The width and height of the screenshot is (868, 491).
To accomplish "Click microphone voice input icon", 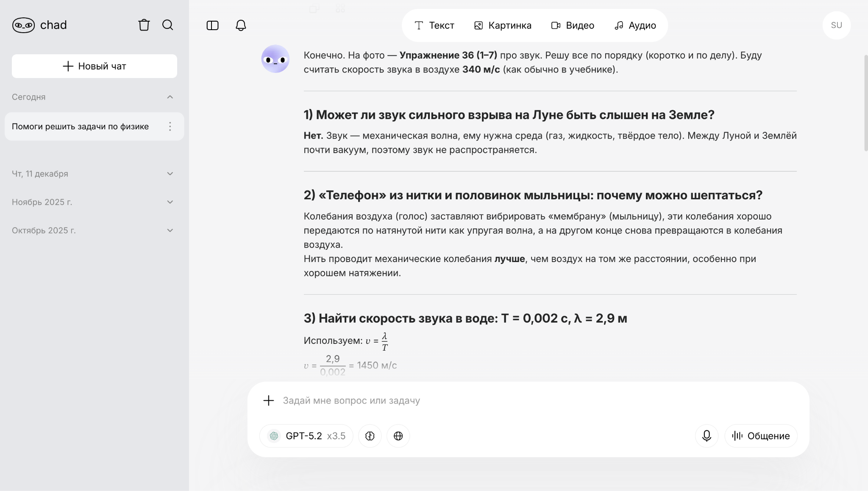I will (707, 436).
